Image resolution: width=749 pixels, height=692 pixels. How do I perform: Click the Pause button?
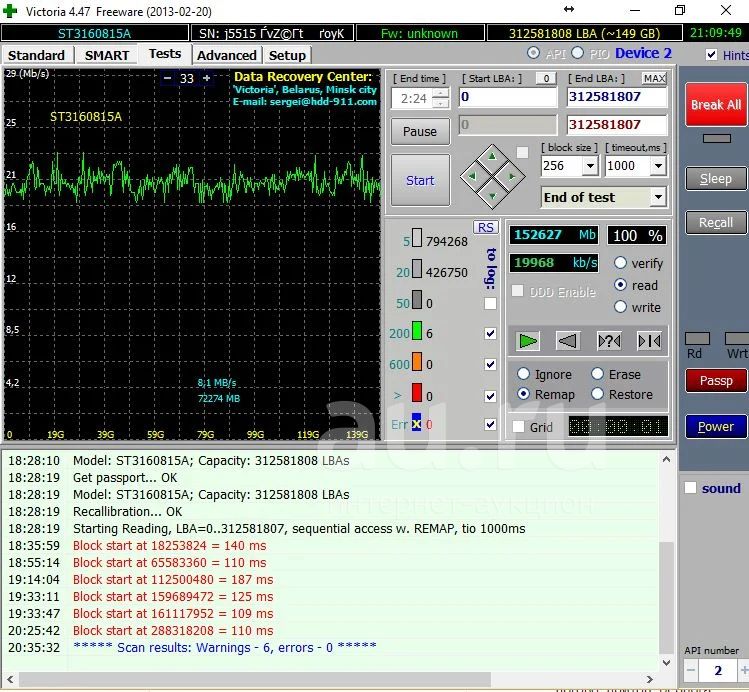[420, 131]
